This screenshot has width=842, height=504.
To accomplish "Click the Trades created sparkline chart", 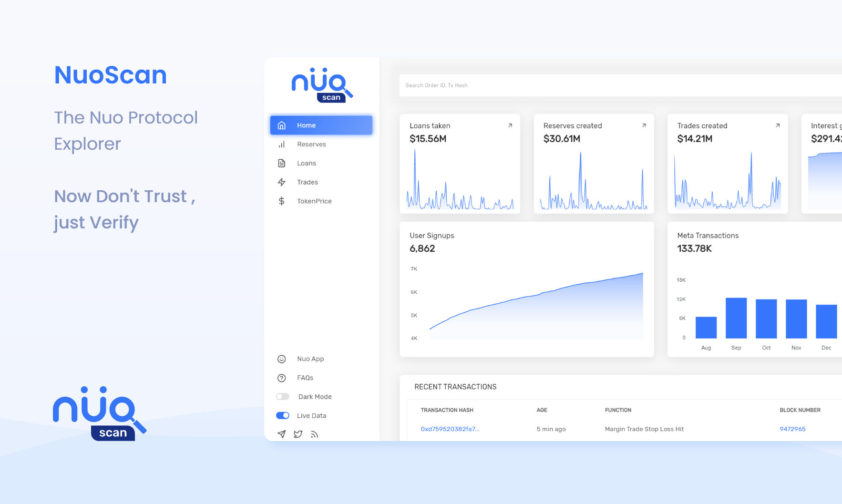I will (x=728, y=181).
